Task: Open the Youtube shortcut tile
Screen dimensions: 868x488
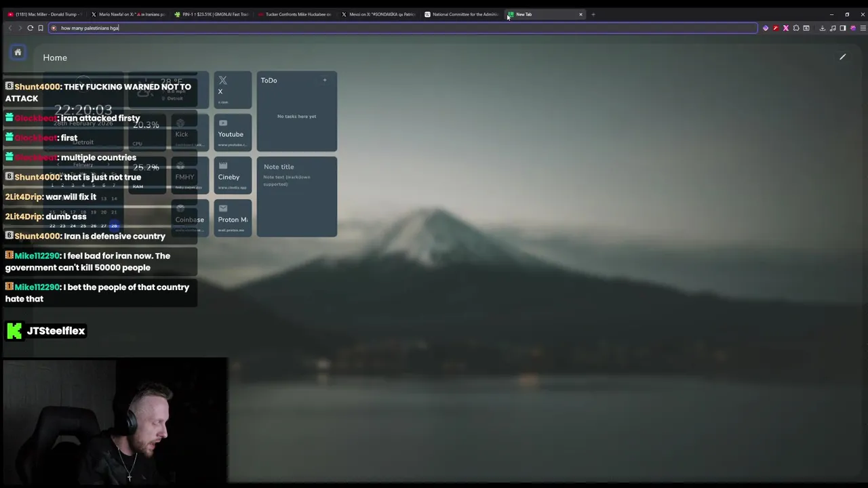Action: click(x=233, y=133)
